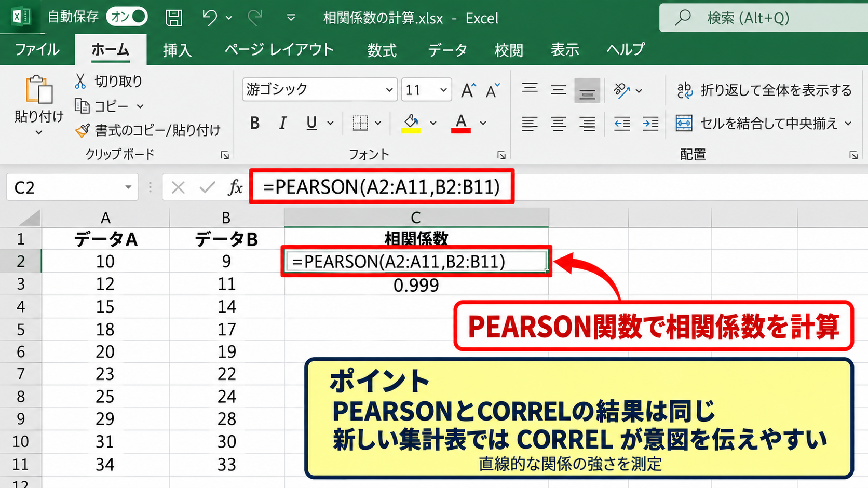The height and width of the screenshot is (488, 868).
Task: Click the Save icon in title bar
Action: coord(174,18)
